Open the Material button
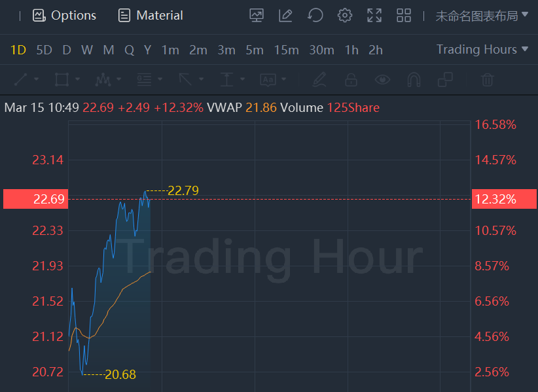The width and height of the screenshot is (538, 392). tap(151, 15)
